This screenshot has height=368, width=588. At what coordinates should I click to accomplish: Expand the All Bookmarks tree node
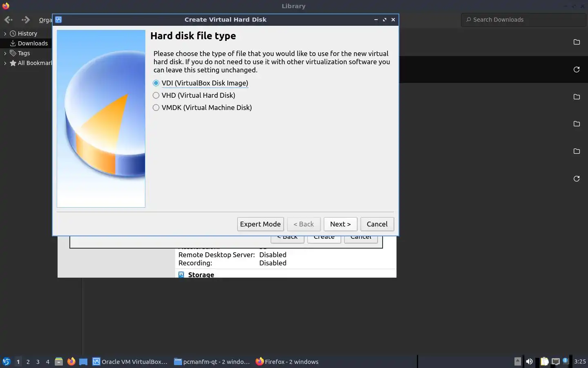[x=5, y=63]
